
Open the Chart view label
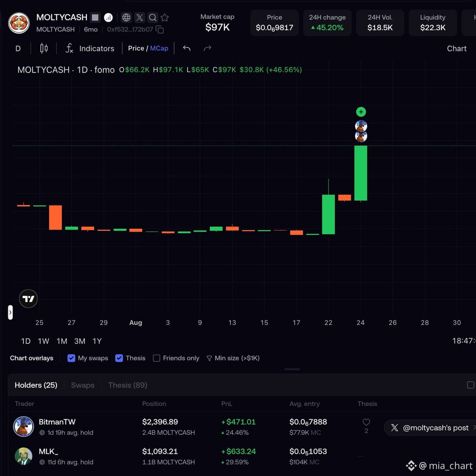pyautogui.click(x=457, y=48)
